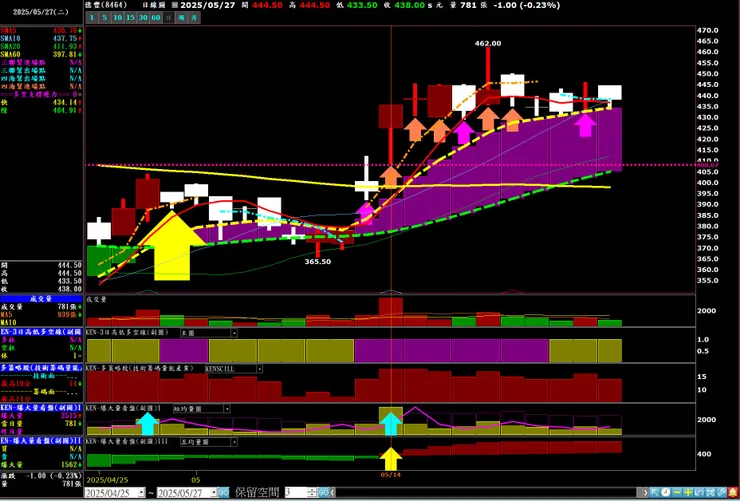Select the monthly (月) chart period button

click(x=194, y=18)
